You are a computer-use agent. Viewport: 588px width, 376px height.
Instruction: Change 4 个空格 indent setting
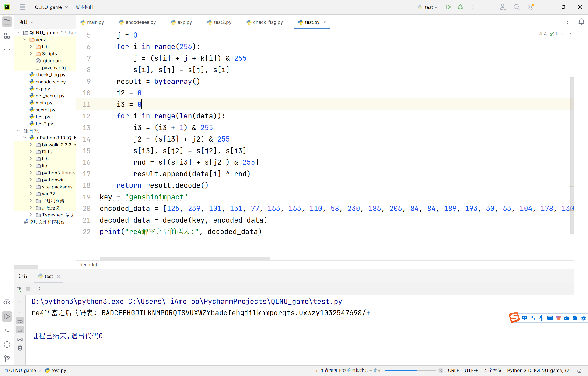(x=493, y=371)
